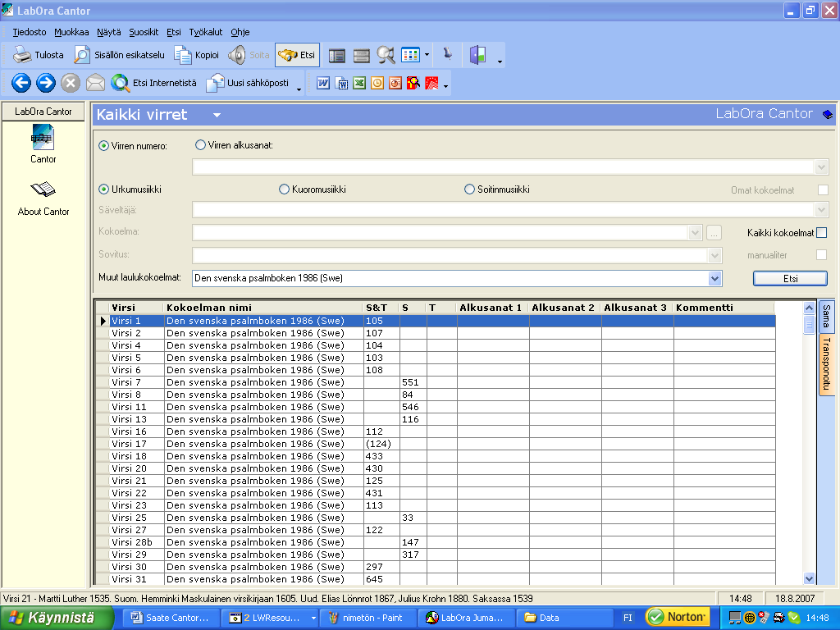
Task: Open the Muut laulukokoelmat dropdown arrow
Action: [x=714, y=278]
